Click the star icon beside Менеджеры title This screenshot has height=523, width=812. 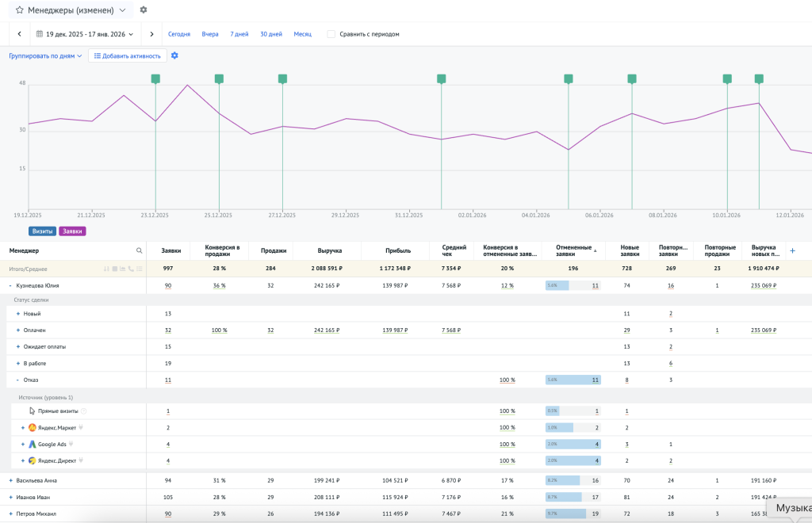[x=19, y=10]
